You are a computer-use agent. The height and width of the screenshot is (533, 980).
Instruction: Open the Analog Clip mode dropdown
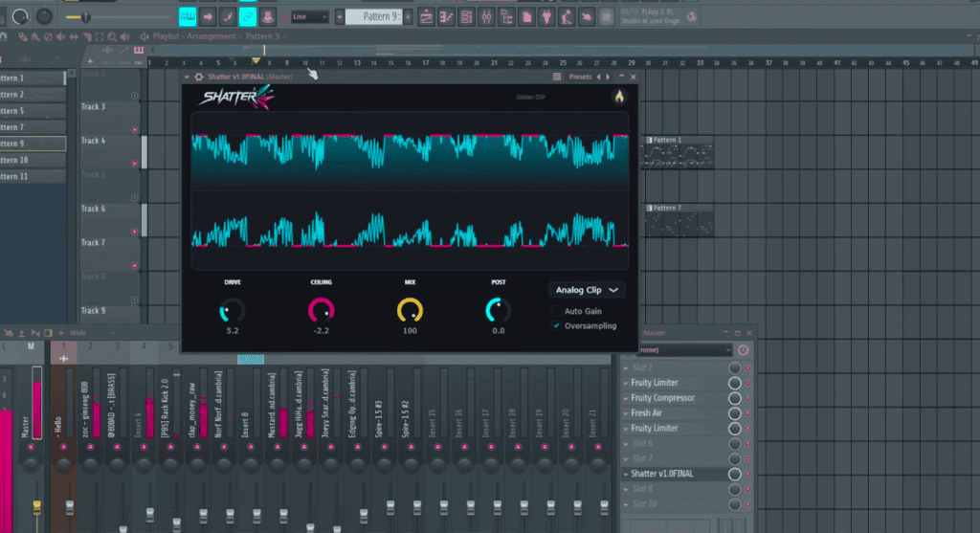click(587, 290)
